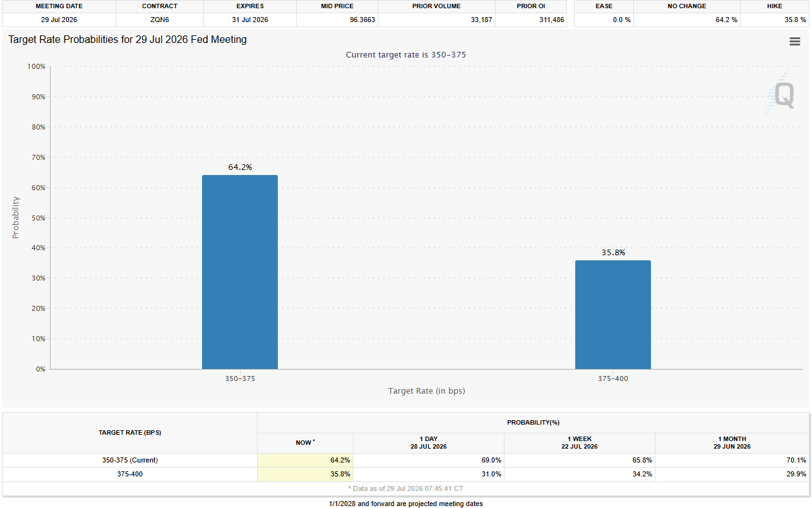812x508 pixels.
Task: Select the EXPIRES column header
Action: pyautogui.click(x=250, y=6)
